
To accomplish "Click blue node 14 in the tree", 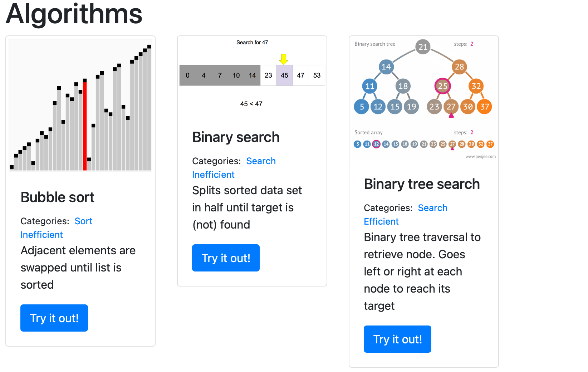I will (x=386, y=67).
